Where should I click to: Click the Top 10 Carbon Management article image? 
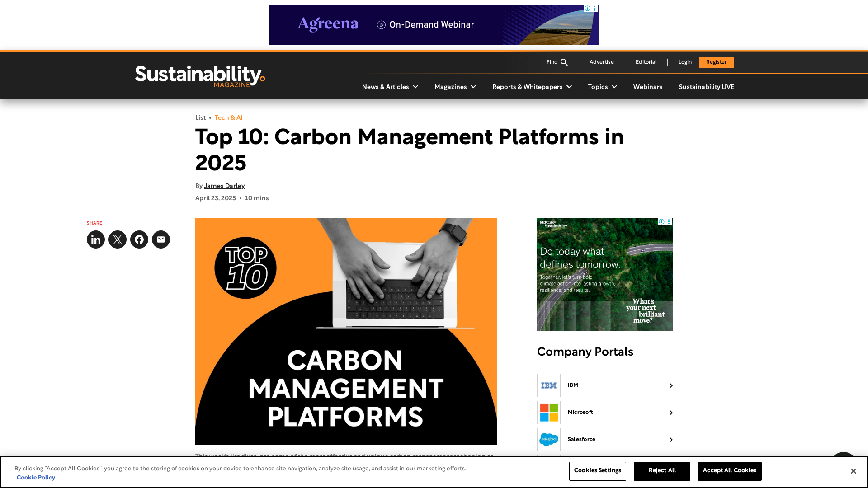346,331
